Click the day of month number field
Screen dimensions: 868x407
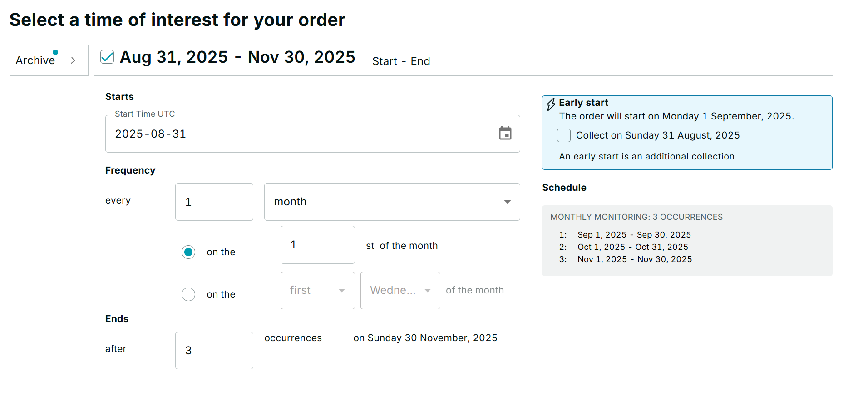click(317, 245)
